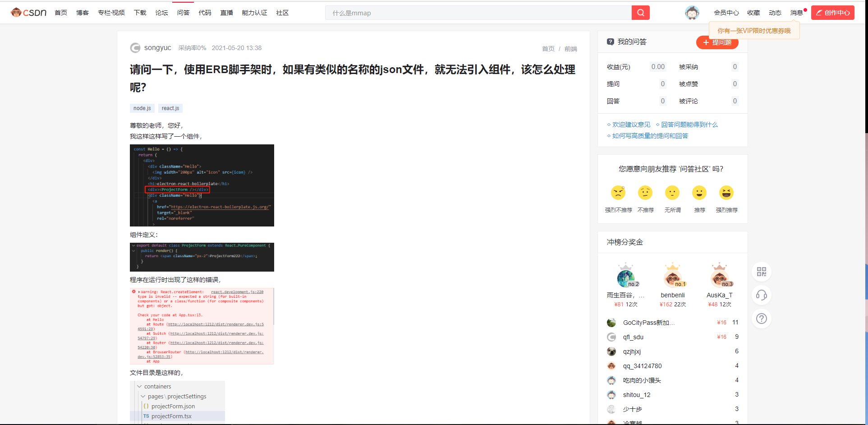Click the songyuc author avatar icon
The height and width of the screenshot is (425, 868).
click(x=135, y=48)
